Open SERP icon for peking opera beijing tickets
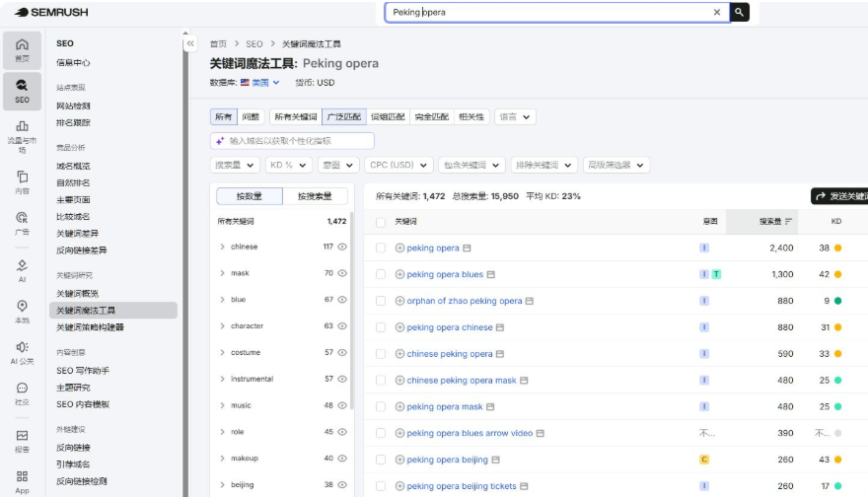Viewport: 868px width, 497px height. 524,486
